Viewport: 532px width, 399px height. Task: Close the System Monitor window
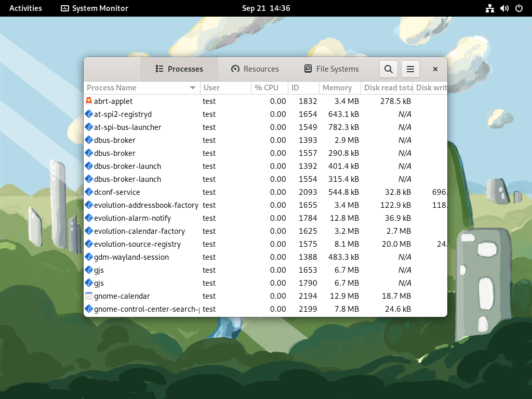[435, 69]
